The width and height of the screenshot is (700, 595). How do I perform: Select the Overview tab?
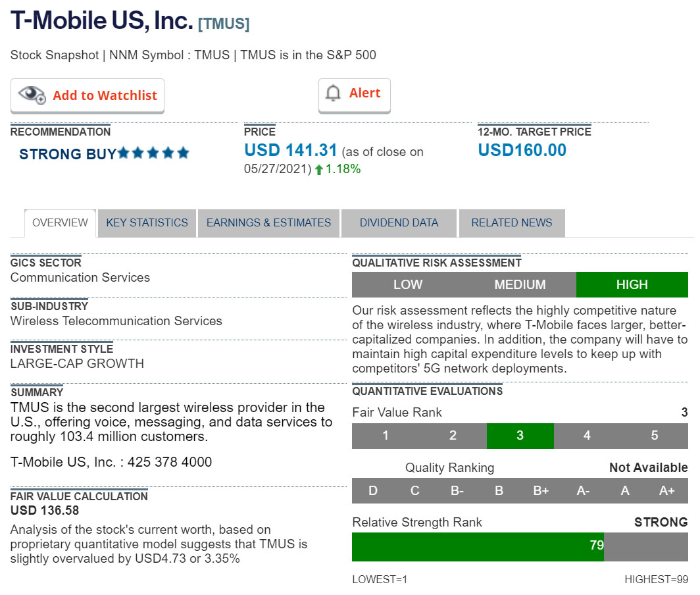click(60, 222)
